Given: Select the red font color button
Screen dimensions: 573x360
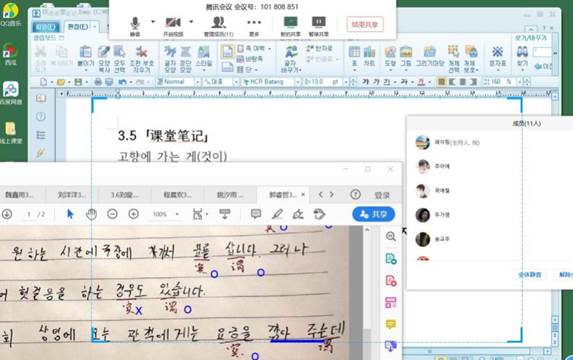Looking at the screenshot, I should click(x=421, y=82).
